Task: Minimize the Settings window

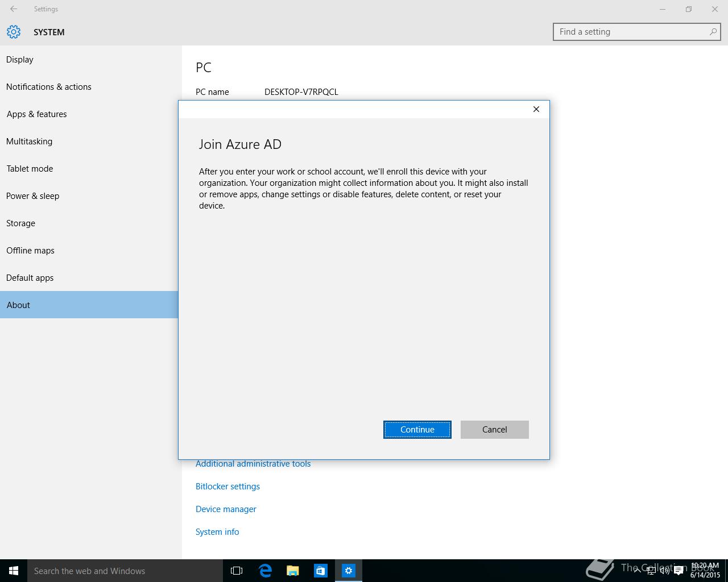Action: [663, 9]
